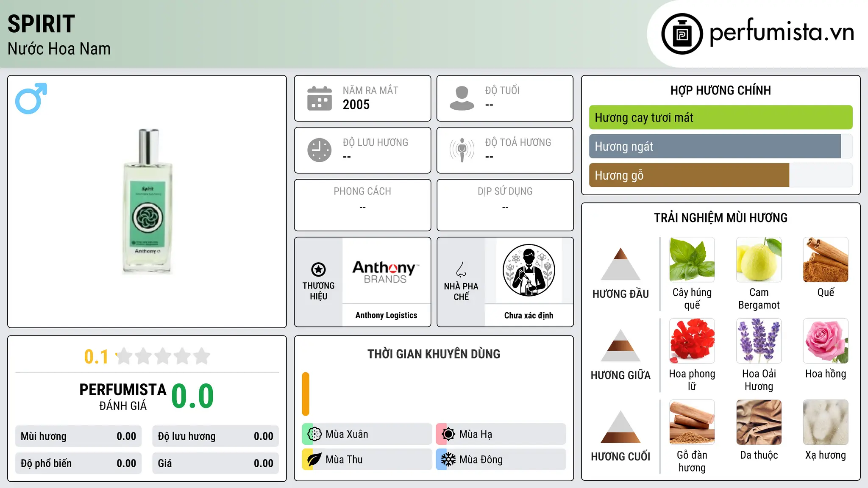This screenshot has height=488, width=868.
Task: Click the male gender symbol icon
Action: (x=31, y=98)
